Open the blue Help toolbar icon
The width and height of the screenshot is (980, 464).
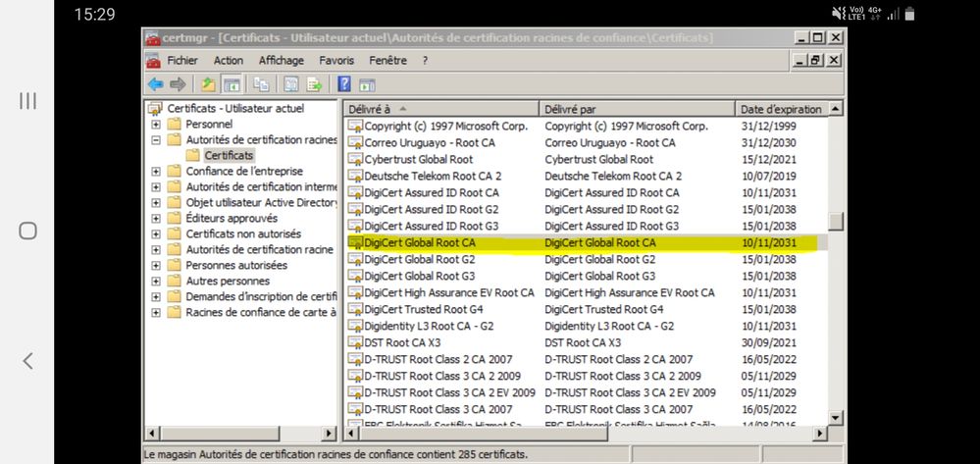click(x=345, y=84)
